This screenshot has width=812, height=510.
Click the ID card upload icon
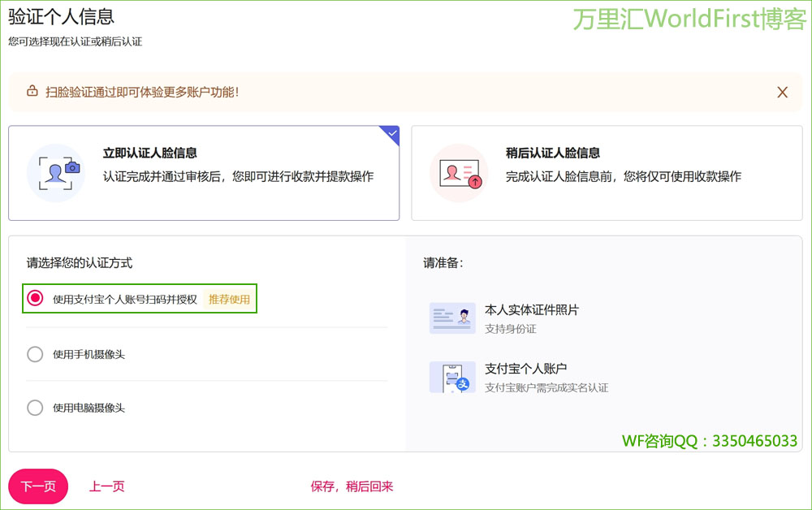click(460, 173)
